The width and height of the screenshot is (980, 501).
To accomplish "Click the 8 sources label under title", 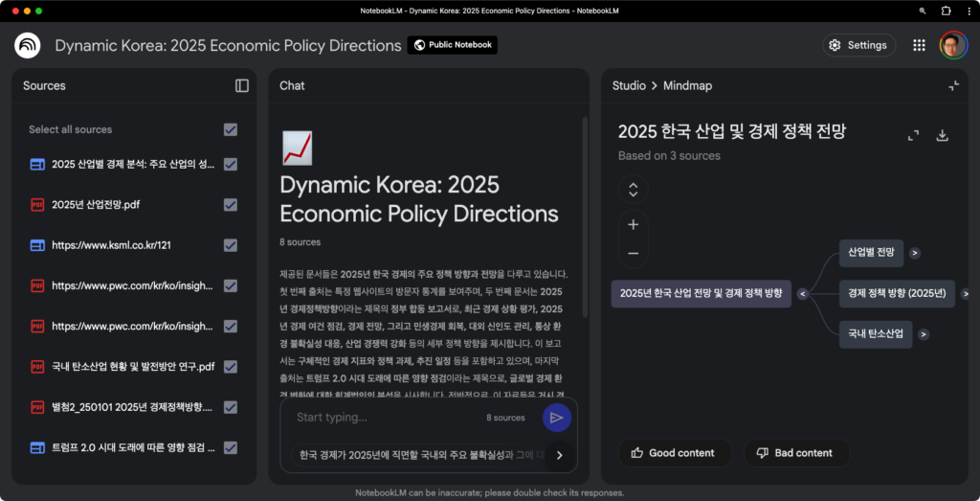I will 300,242.
